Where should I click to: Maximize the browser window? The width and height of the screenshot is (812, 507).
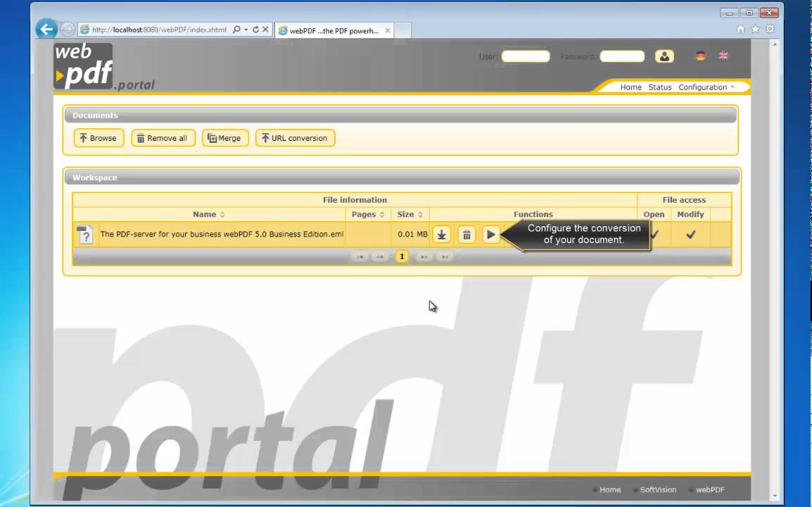[x=749, y=13]
